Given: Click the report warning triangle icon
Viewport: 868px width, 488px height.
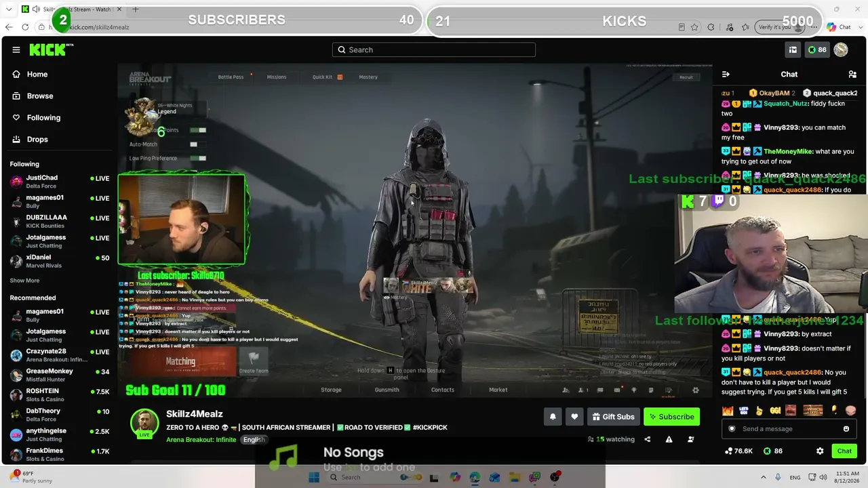Looking at the screenshot, I should coord(669,439).
